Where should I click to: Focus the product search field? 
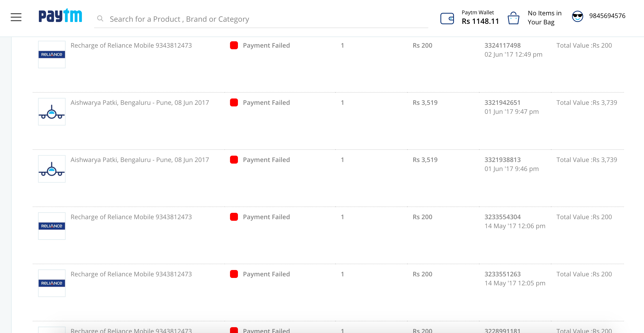click(x=261, y=19)
